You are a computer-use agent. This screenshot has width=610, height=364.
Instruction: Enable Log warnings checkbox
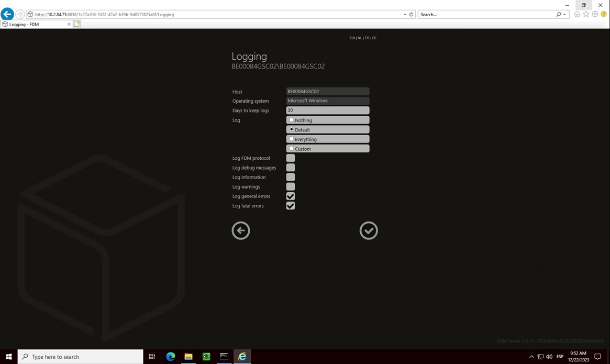pos(291,186)
